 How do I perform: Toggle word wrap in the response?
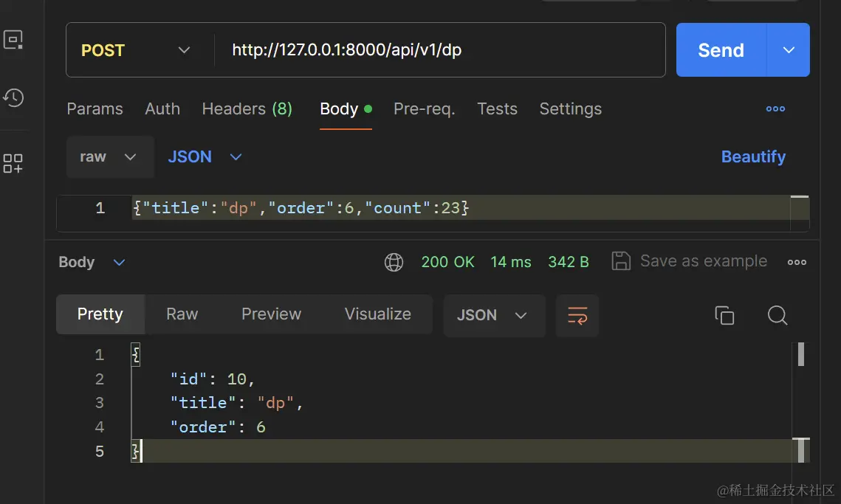coord(577,315)
